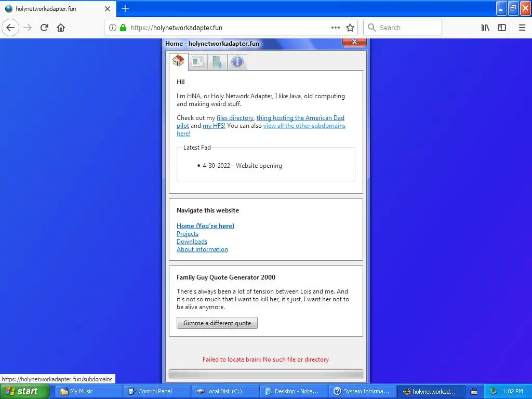Switch to the Projects tab icon
Image resolution: width=532 pixels, height=399 pixels.
(198, 62)
